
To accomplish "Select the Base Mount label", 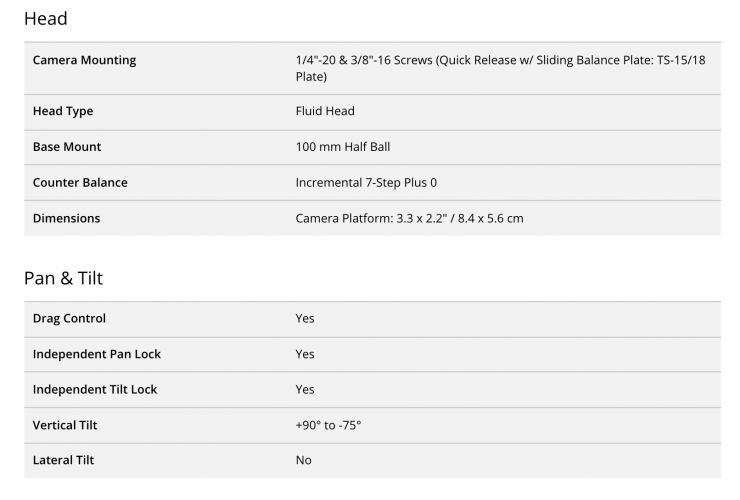I will pyautogui.click(x=67, y=147).
